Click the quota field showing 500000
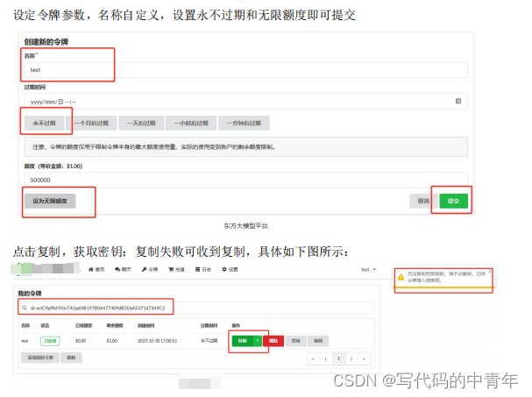This screenshot has height=397, width=532. coord(246,180)
